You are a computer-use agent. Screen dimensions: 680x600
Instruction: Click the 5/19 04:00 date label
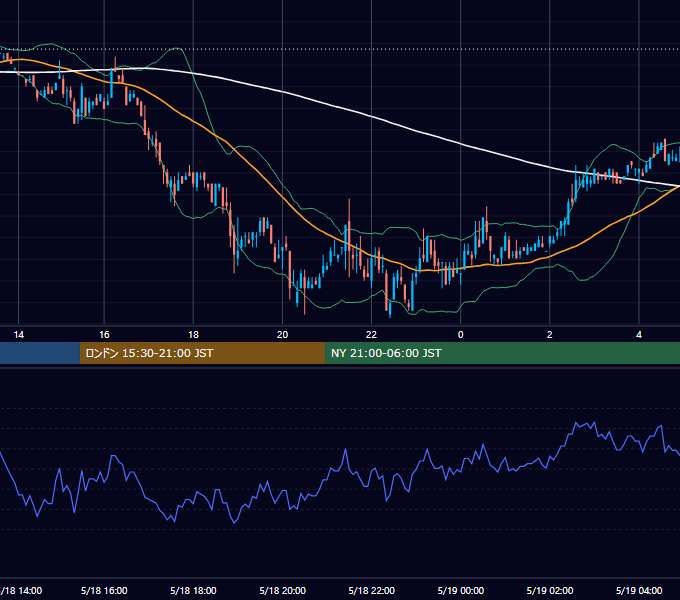coord(639,590)
